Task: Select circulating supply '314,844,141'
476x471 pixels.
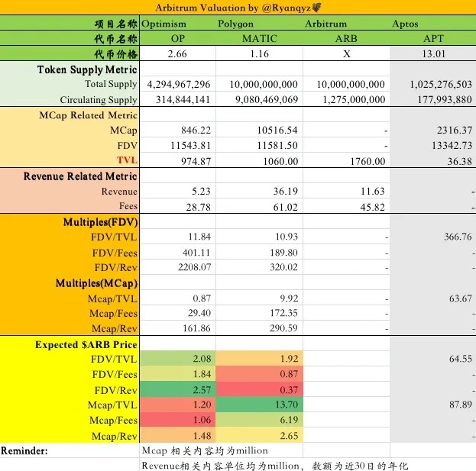Action: pyautogui.click(x=183, y=100)
